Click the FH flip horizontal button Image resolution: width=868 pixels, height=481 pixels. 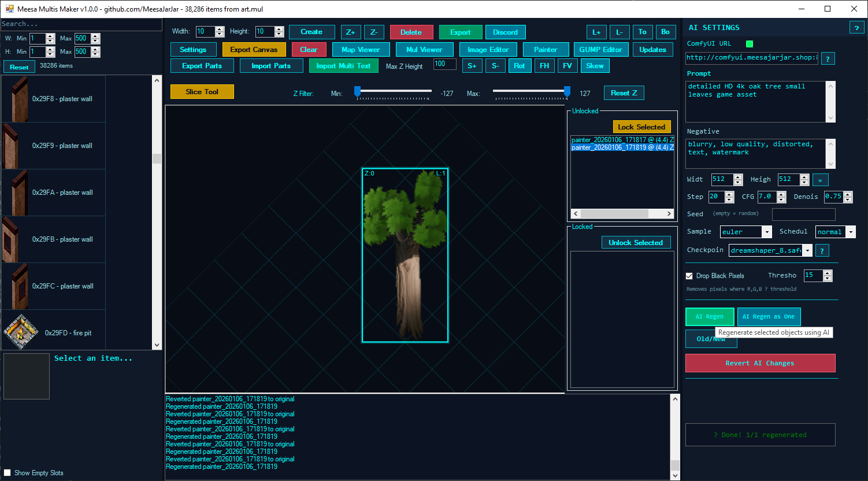tap(544, 66)
